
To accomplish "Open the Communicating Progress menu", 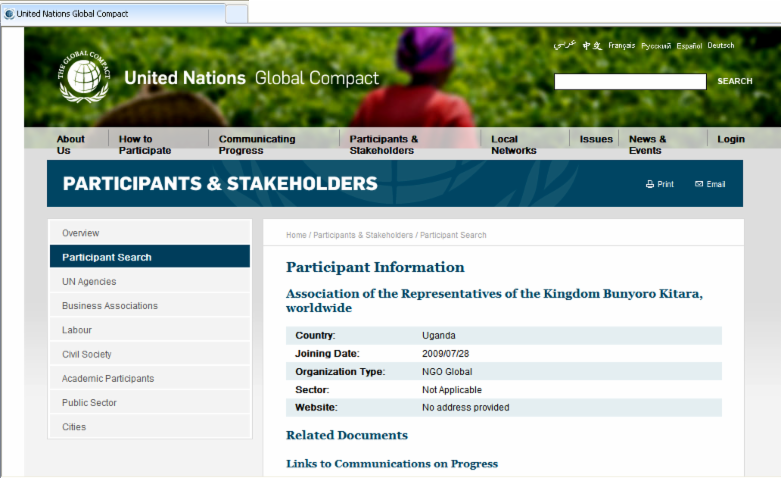I will click(257, 145).
